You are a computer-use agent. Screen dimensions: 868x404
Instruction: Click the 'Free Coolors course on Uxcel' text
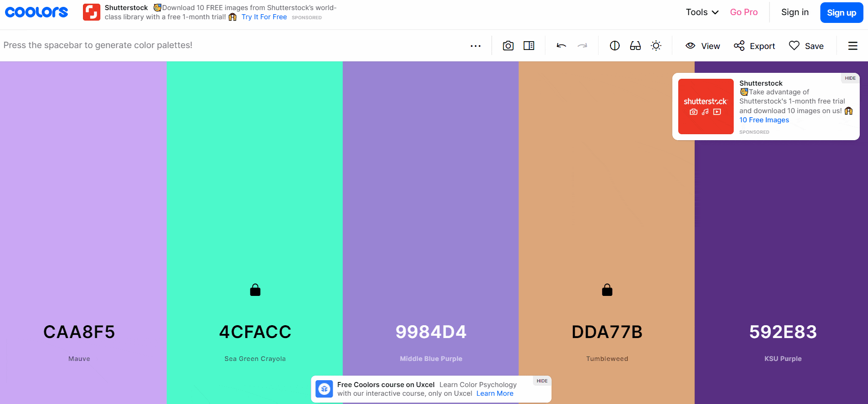[x=386, y=385]
